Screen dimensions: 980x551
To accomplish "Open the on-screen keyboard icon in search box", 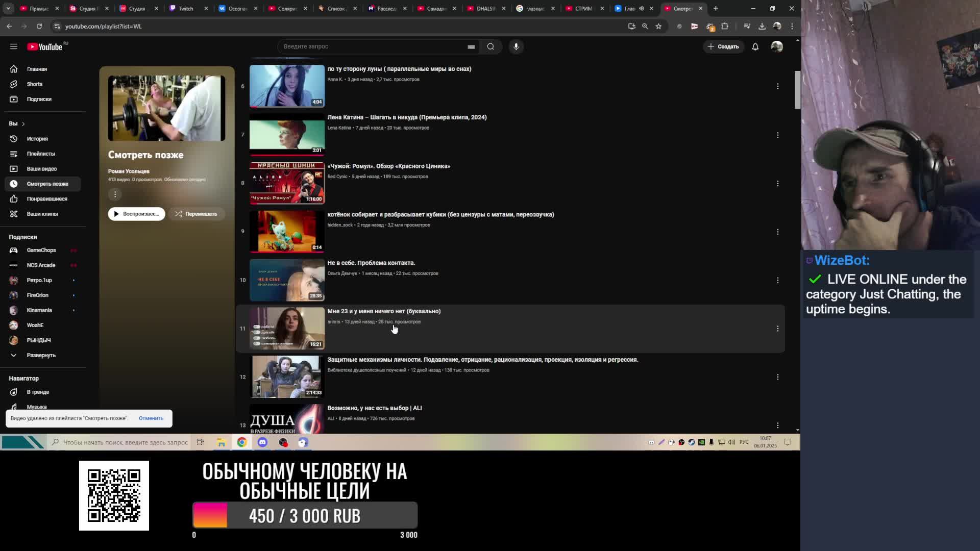I will click(471, 46).
